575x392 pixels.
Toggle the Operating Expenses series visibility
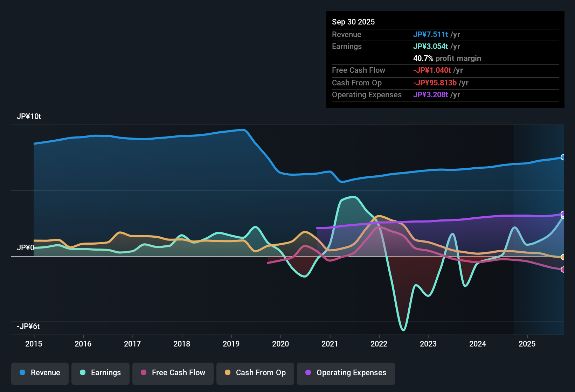pyautogui.click(x=346, y=373)
